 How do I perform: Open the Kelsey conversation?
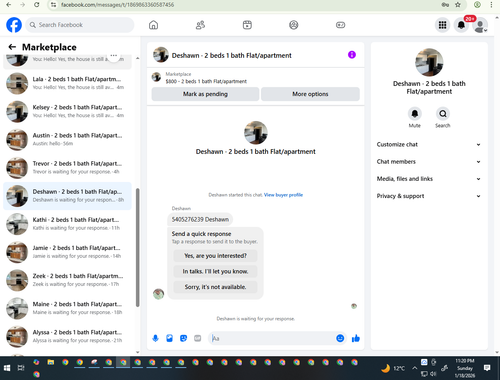pos(67,112)
